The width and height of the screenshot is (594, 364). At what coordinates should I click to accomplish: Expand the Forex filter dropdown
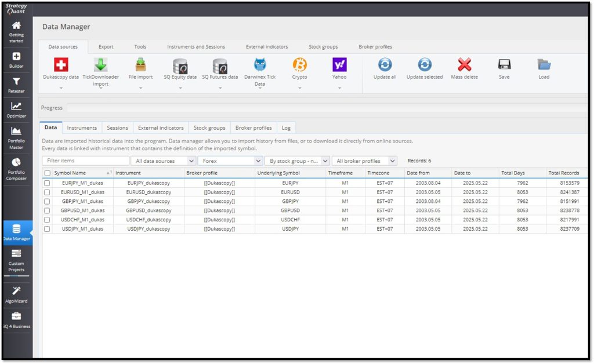tap(230, 161)
